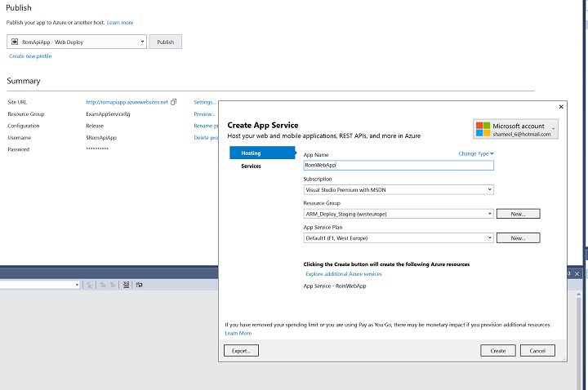Viewport: 588px width, 390px height.
Task: Click the output panel scrollbar up arrow
Action: point(579,295)
